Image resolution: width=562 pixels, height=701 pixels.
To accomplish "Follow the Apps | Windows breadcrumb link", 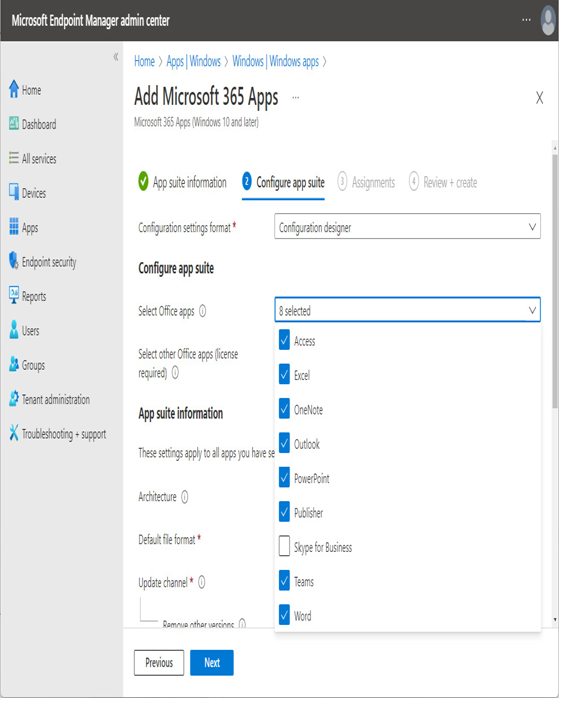I will click(194, 61).
